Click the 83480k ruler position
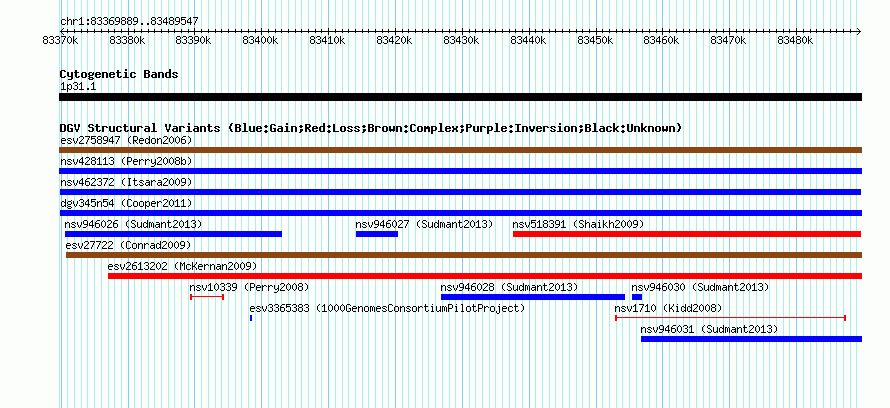 click(x=796, y=40)
